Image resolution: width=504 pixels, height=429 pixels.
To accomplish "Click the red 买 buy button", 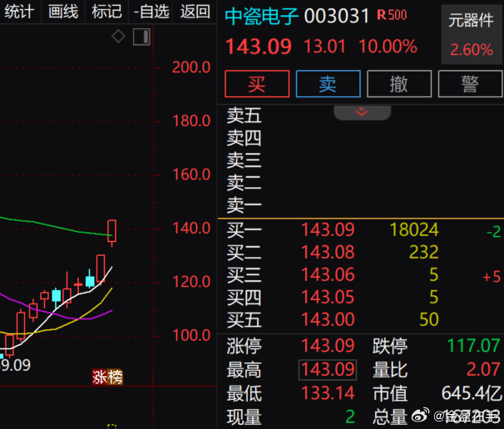I will tap(257, 84).
